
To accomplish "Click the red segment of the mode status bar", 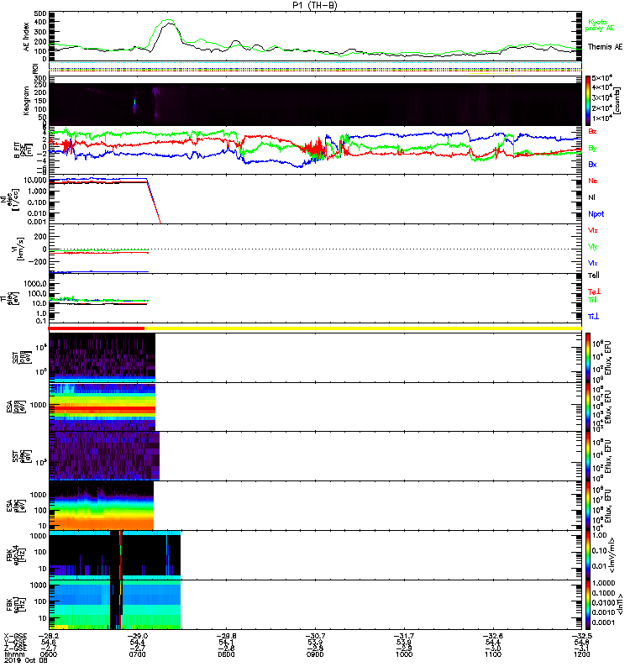I will click(x=97, y=328).
